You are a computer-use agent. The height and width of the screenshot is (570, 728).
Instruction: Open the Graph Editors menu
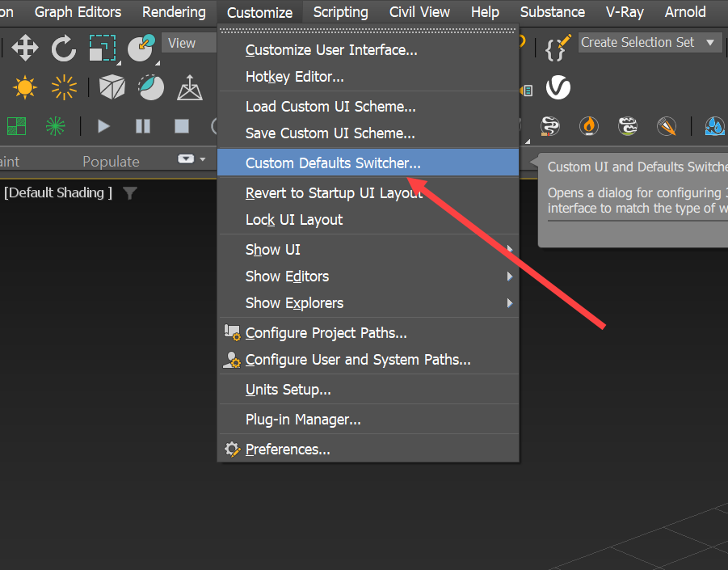click(x=78, y=11)
